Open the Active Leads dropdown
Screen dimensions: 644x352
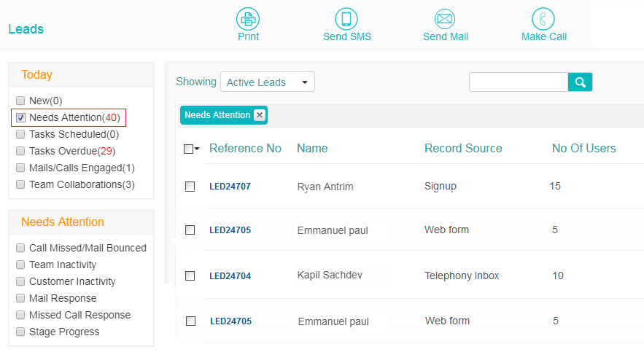point(268,82)
